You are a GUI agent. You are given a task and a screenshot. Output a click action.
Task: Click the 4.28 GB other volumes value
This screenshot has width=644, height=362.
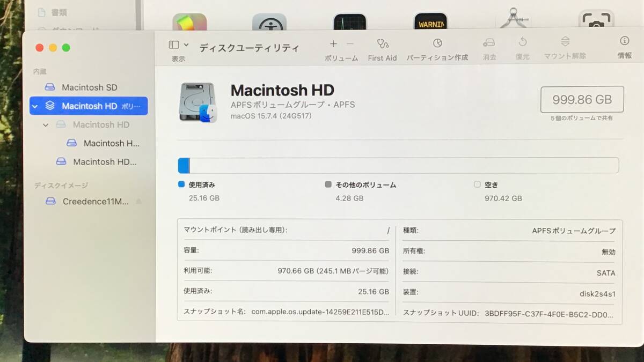350,198
